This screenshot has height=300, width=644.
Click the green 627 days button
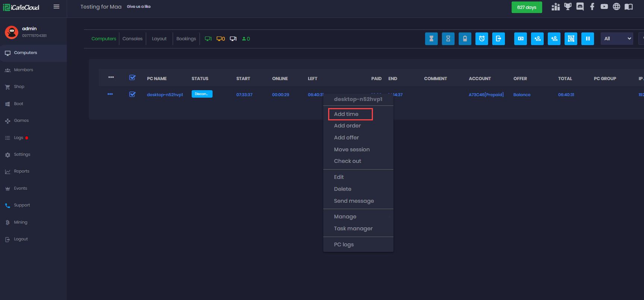tap(527, 7)
